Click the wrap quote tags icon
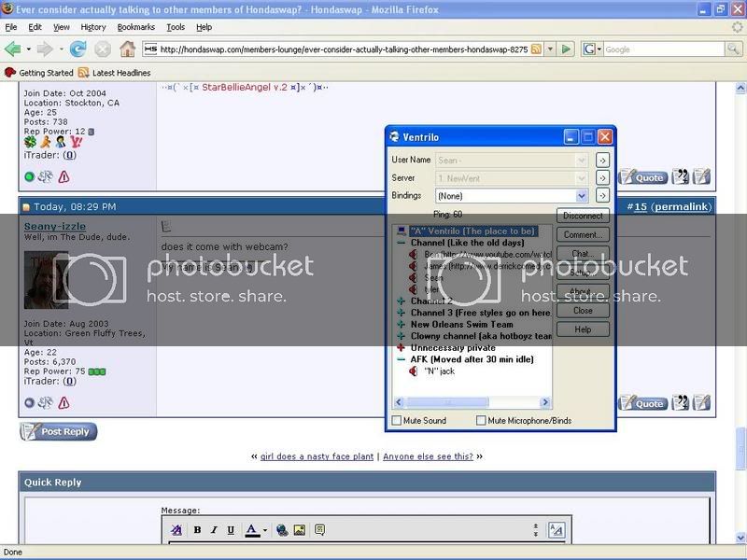The image size is (747, 560). coord(319,530)
